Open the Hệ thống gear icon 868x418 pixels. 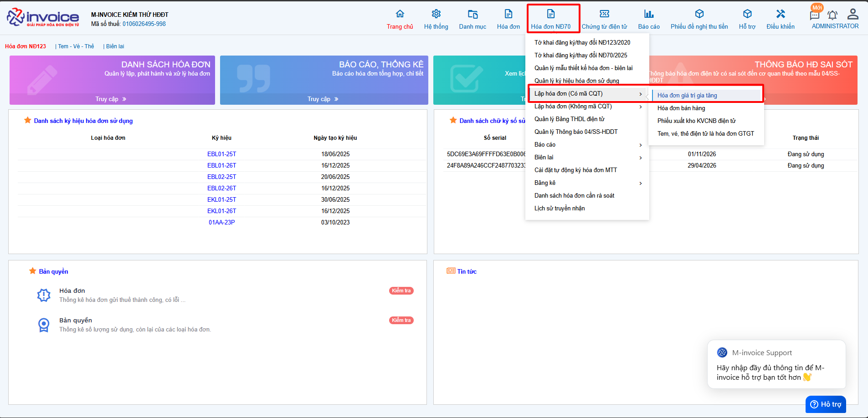pyautogui.click(x=436, y=14)
